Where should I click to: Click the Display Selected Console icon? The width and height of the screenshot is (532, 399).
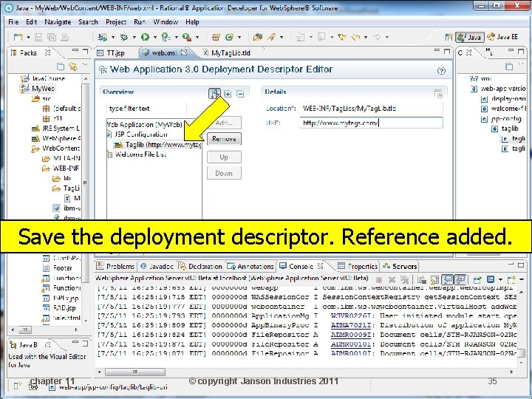[491, 279]
